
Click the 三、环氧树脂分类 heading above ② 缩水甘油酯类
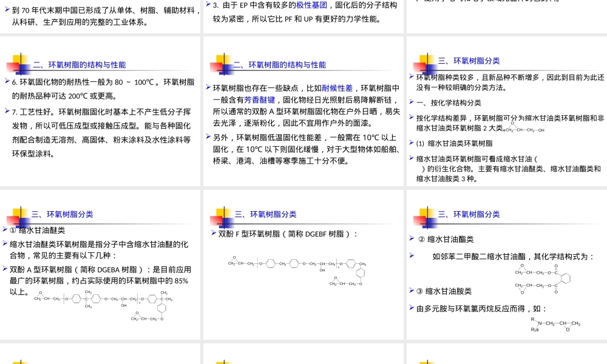[469, 214]
